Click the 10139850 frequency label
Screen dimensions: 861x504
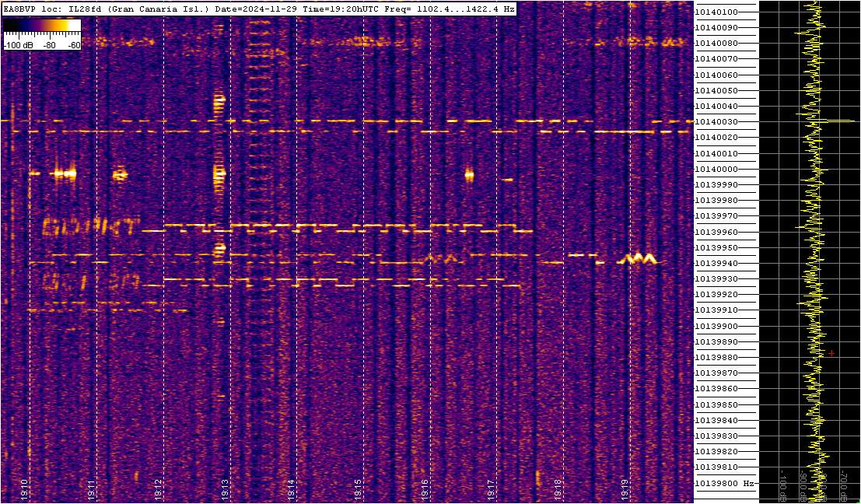pos(716,405)
